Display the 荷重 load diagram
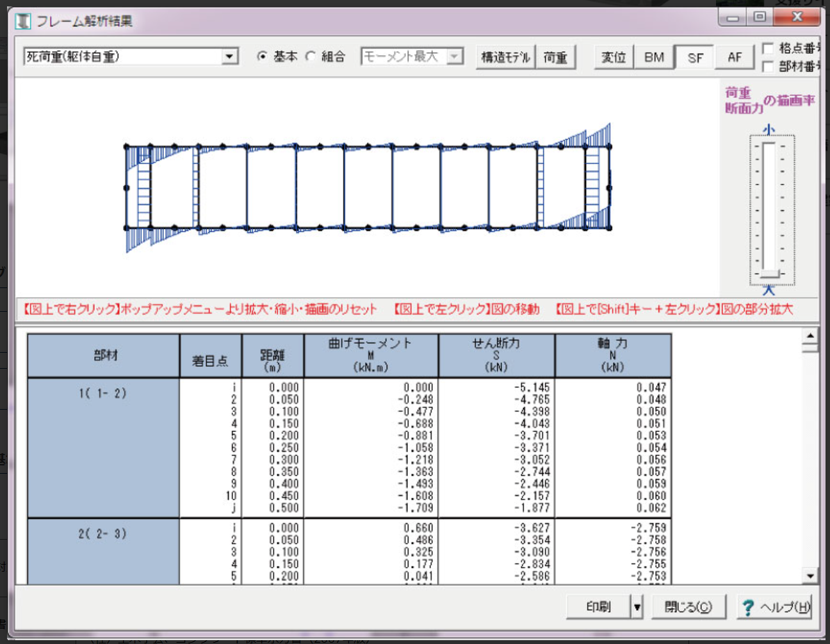Viewport: 830px width, 644px height. pos(555,58)
